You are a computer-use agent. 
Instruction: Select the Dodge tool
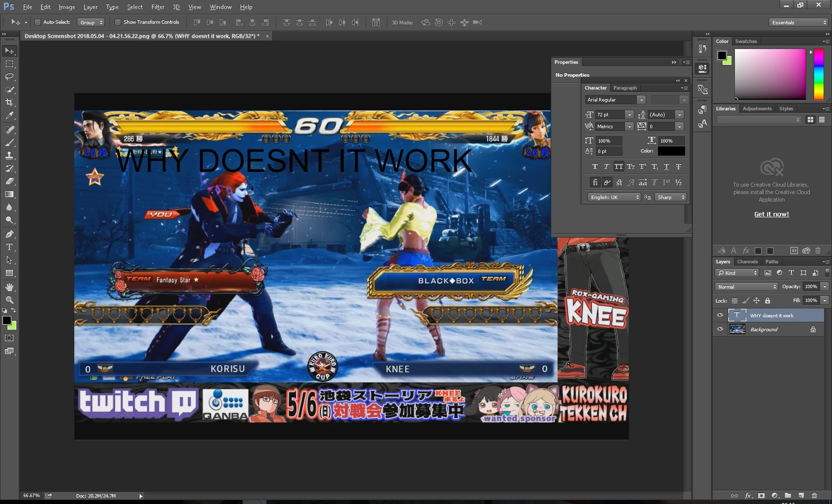(9, 220)
